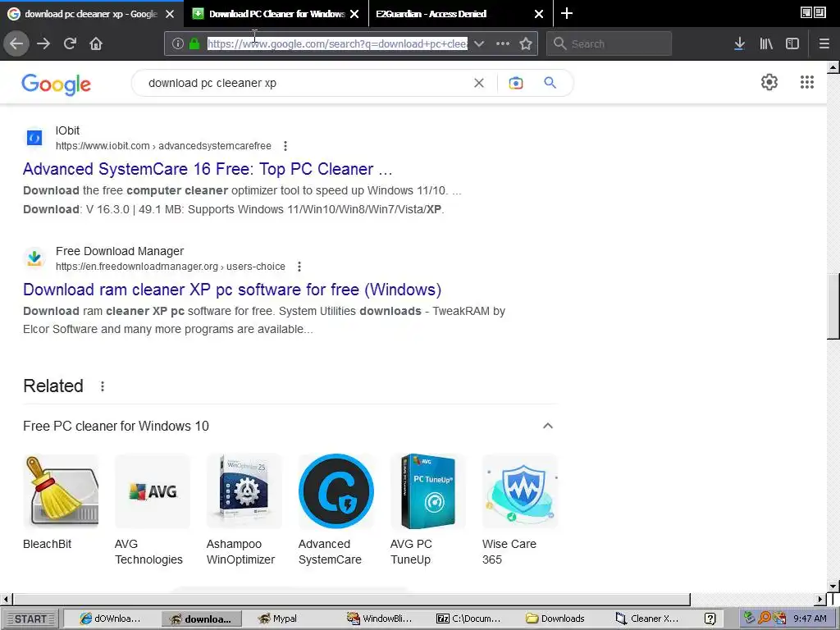Open Google quick settings gear

coord(769,82)
